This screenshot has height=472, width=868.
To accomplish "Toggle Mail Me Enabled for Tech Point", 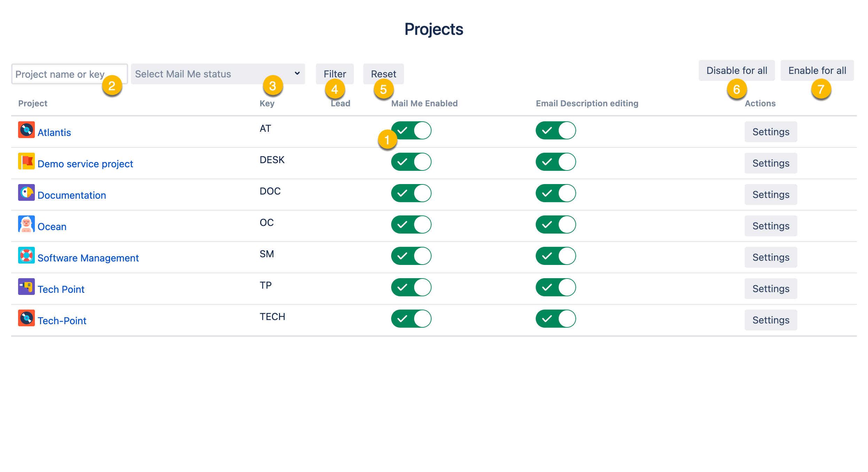I will (411, 287).
